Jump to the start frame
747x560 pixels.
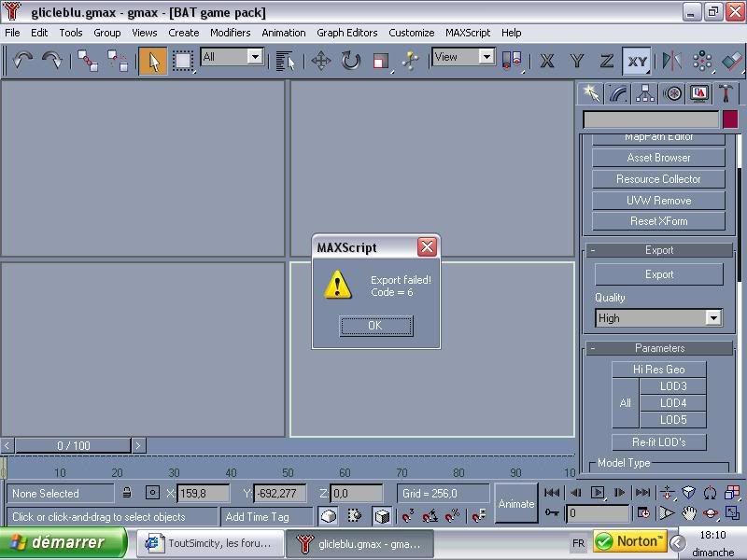click(552, 493)
